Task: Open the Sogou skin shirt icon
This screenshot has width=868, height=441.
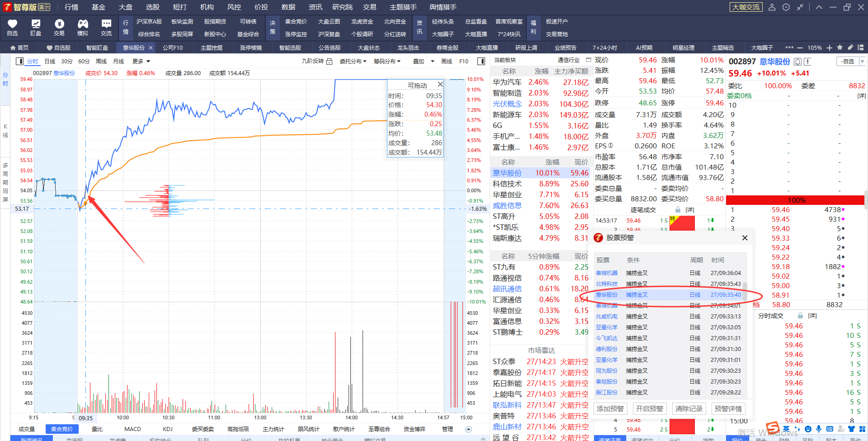Action: [851, 429]
